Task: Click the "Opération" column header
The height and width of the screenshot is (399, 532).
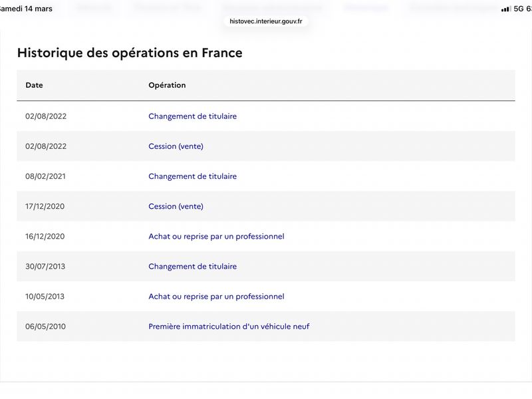Action: (167, 85)
